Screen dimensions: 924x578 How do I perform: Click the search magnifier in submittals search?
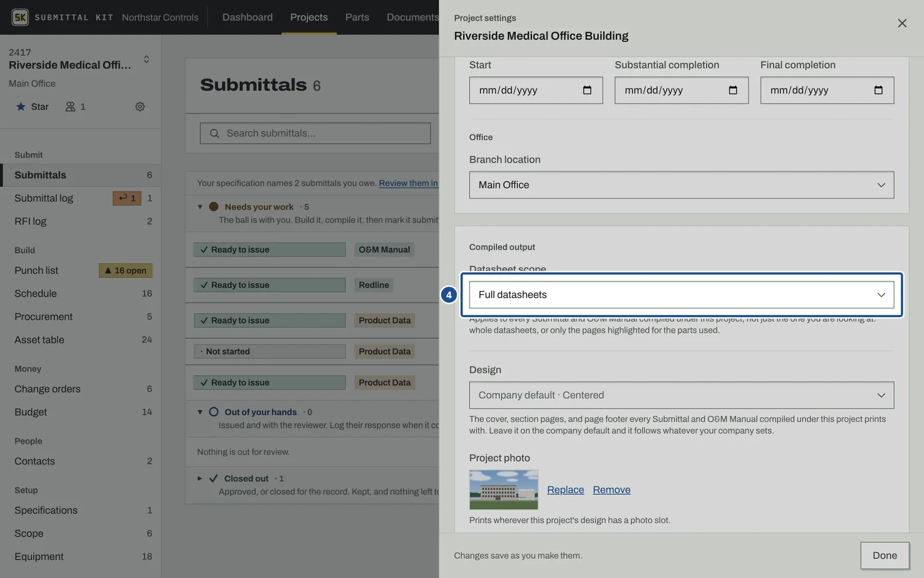[x=214, y=134]
